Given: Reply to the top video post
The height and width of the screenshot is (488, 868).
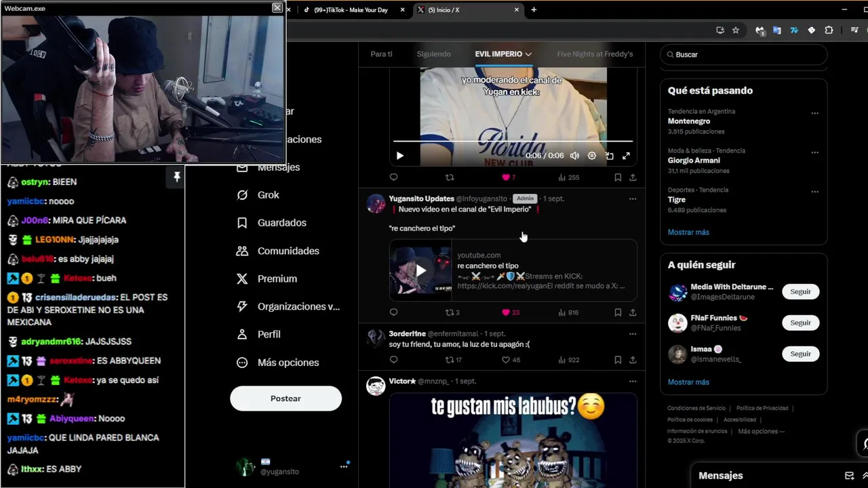Looking at the screenshot, I should click(x=394, y=178).
